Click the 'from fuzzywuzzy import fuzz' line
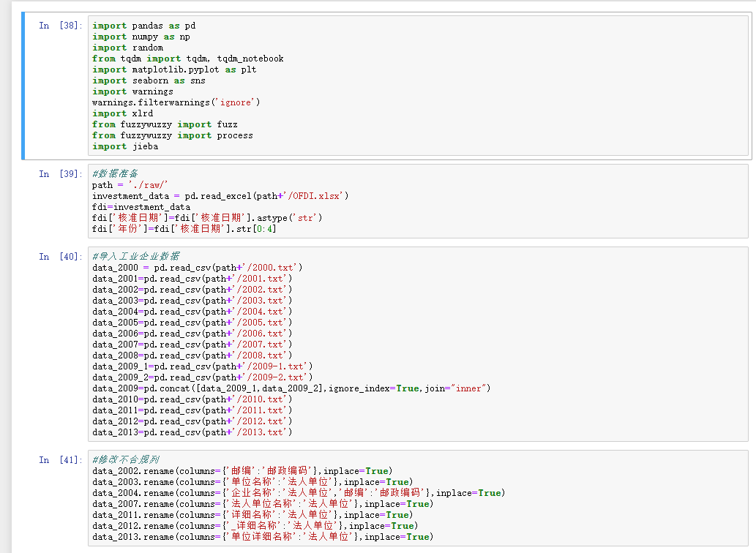The width and height of the screenshot is (756, 553). [165, 124]
